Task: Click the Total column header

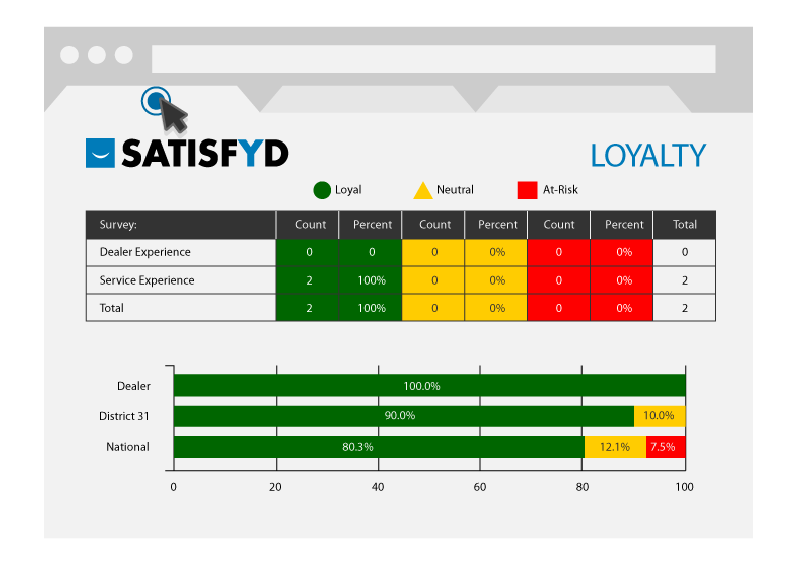Action: 684,225
